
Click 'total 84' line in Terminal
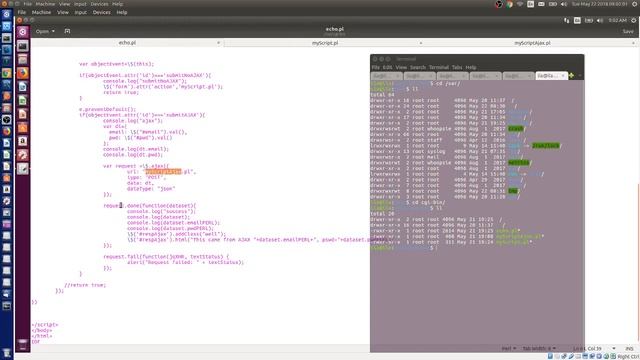point(382,95)
